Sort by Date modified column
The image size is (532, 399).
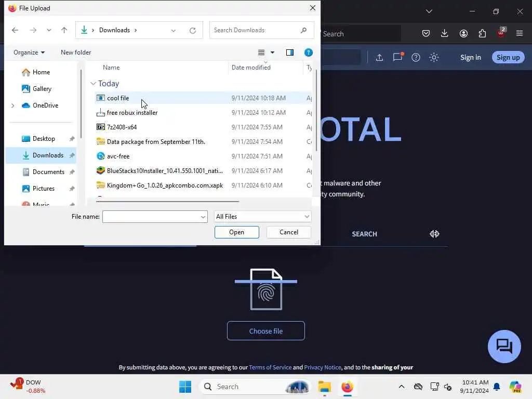pyautogui.click(x=251, y=68)
